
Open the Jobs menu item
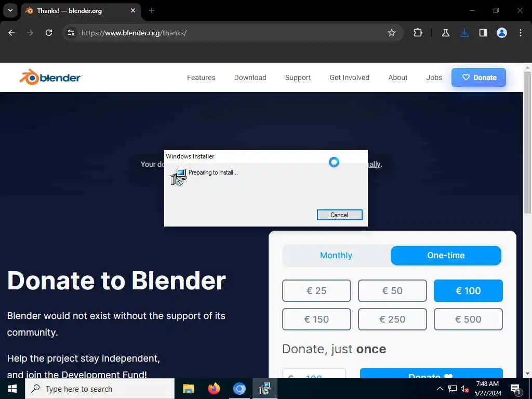click(434, 78)
